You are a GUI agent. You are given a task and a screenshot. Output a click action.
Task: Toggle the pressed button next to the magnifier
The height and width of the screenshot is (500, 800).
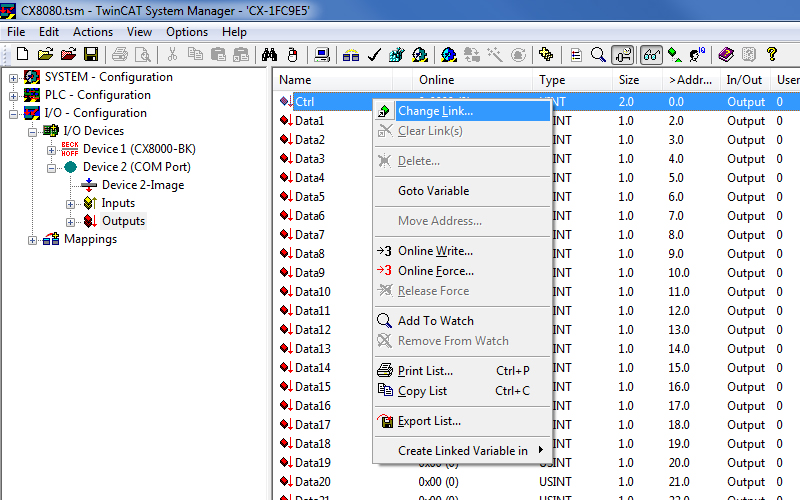622,54
